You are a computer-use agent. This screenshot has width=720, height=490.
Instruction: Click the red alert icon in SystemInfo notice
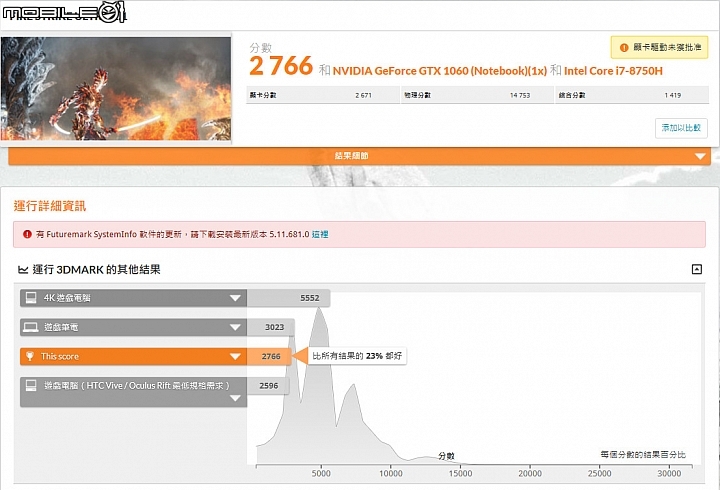click(x=27, y=234)
